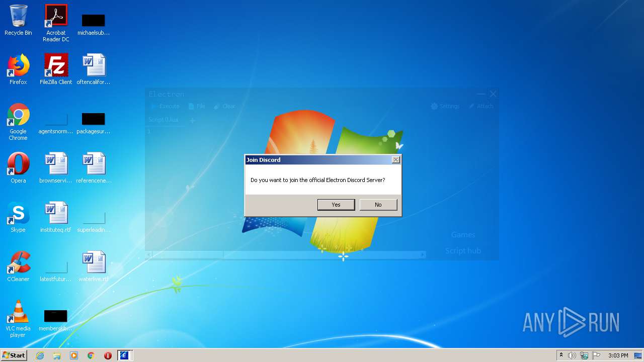Select the Recycle Bin desktop icon
This screenshot has height=362, width=644.
(x=18, y=20)
